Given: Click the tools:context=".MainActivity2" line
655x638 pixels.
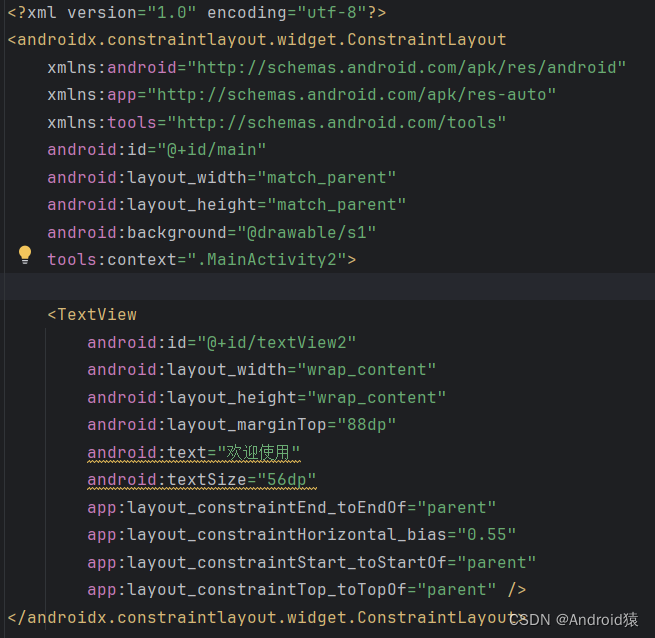Looking at the screenshot, I should pyautogui.click(x=202, y=259).
